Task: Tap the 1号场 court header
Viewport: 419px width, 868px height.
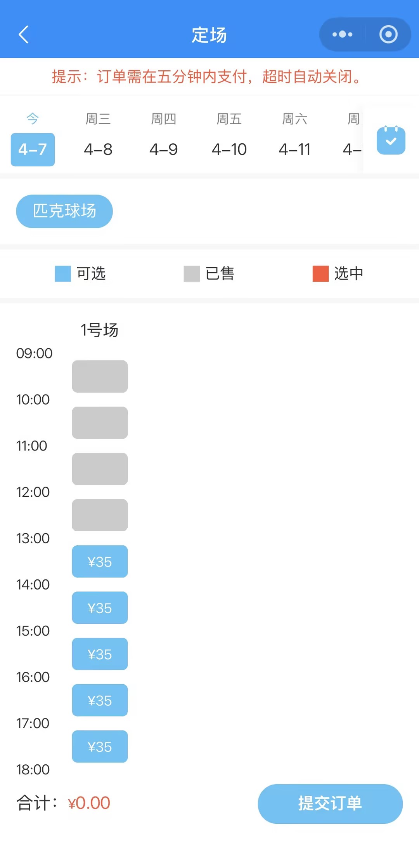Action: [99, 330]
